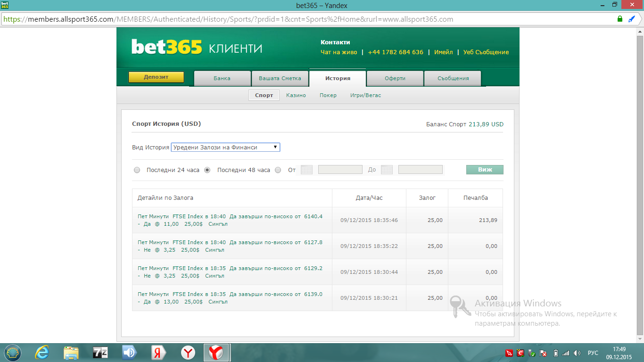Click the timestamp 09/12/2015 18:30:44
644x362 pixels.
(369, 272)
